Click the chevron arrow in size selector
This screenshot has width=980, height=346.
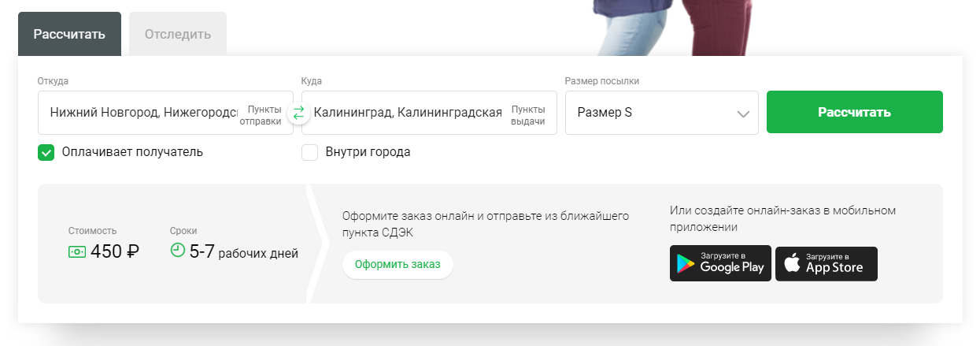pyautogui.click(x=743, y=113)
